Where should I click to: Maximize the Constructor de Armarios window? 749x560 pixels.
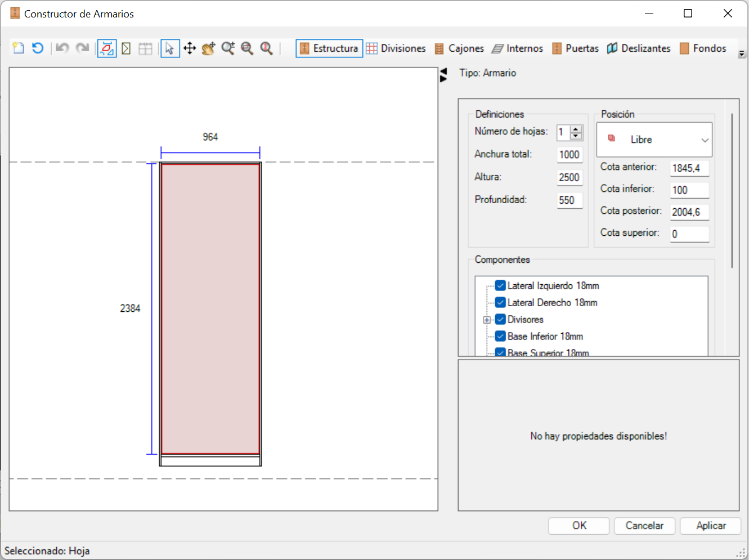tap(688, 14)
